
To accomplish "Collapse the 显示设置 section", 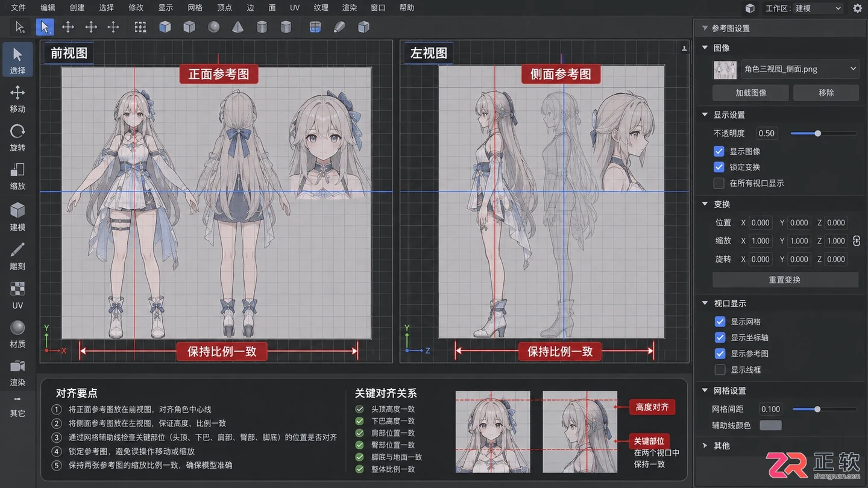I will coord(705,114).
